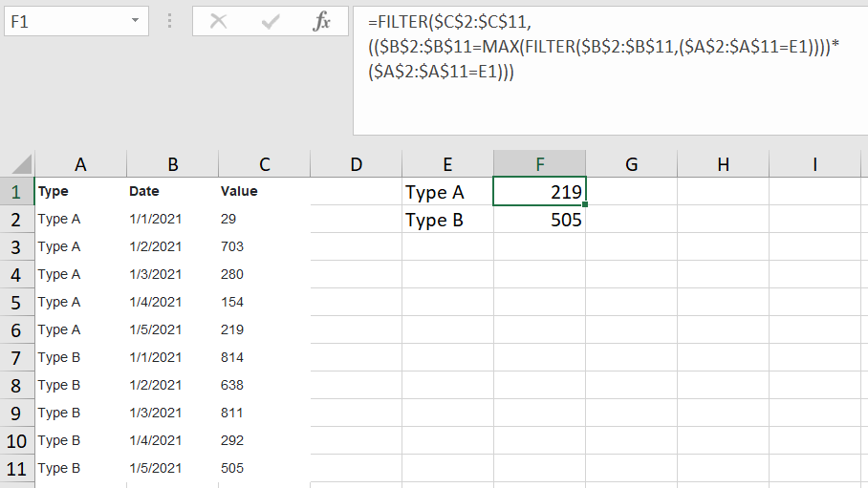
Task: Select row 6 header
Action: 16,330
